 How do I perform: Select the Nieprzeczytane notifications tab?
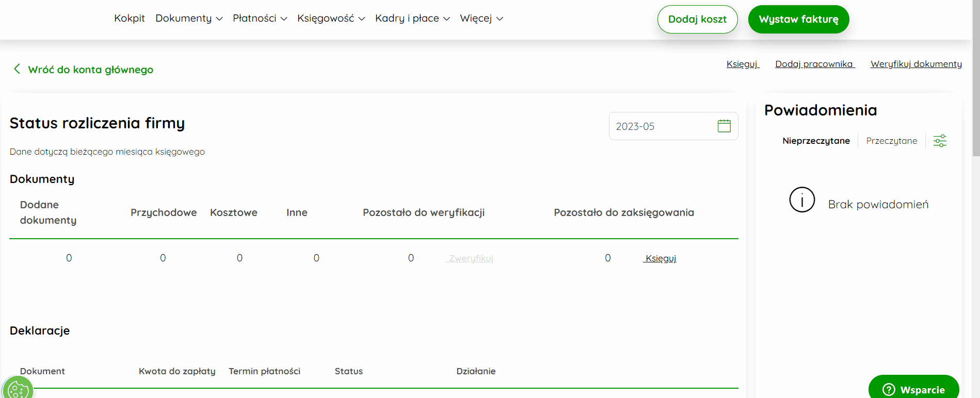pyautogui.click(x=816, y=141)
